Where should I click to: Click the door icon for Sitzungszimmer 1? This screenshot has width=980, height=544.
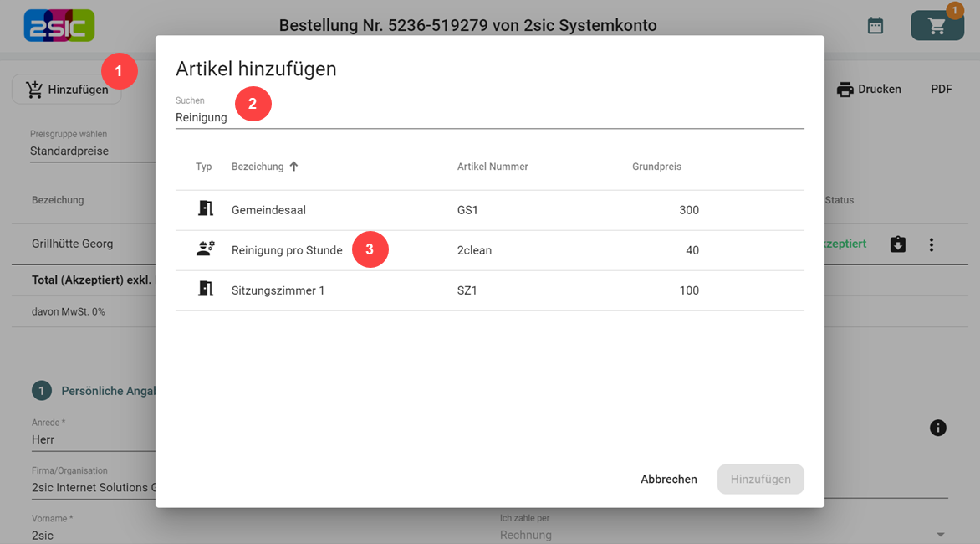pos(205,290)
